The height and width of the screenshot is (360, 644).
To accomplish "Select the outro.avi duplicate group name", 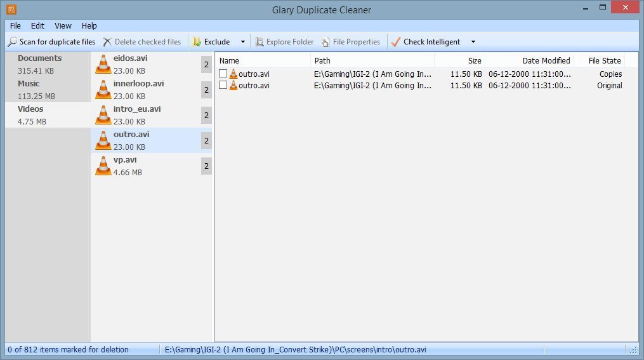I will (x=131, y=135).
